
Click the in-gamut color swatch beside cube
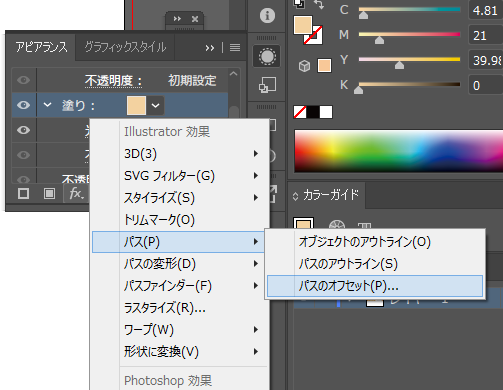point(324,66)
